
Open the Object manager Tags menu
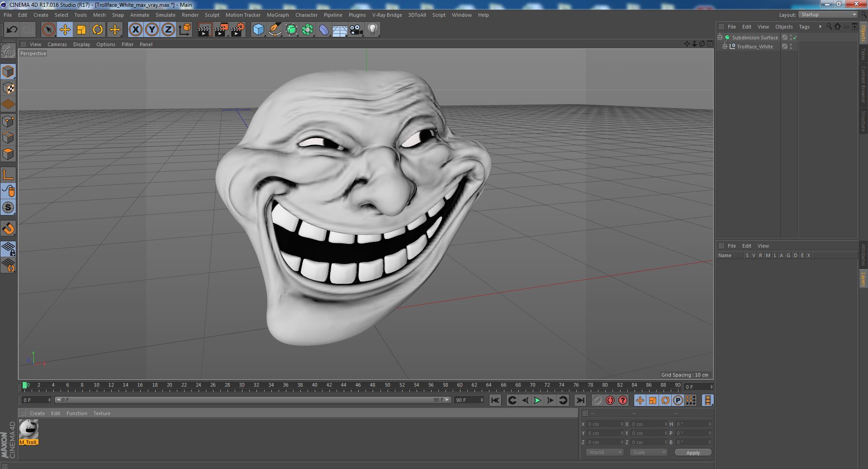(x=804, y=27)
